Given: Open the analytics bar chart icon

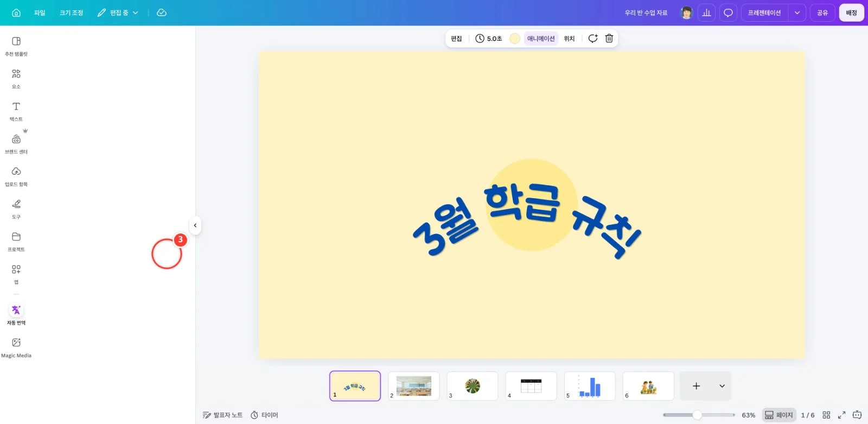Looking at the screenshot, I should coord(706,12).
